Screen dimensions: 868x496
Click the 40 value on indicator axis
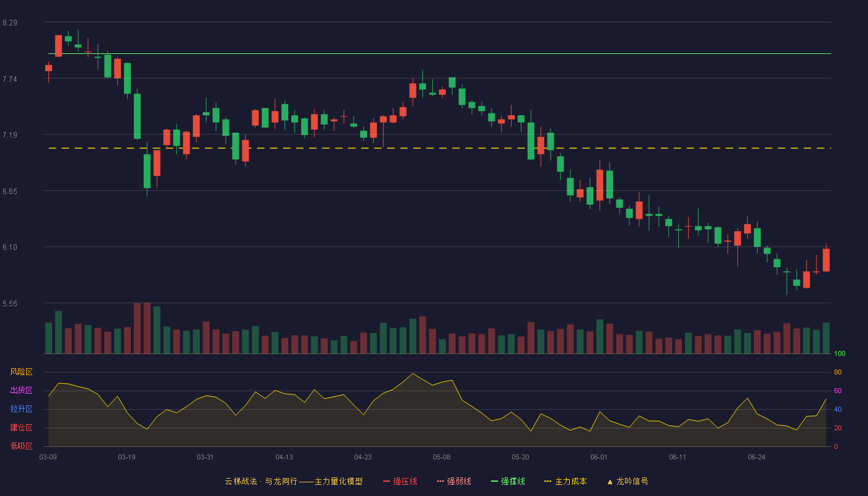click(x=838, y=410)
